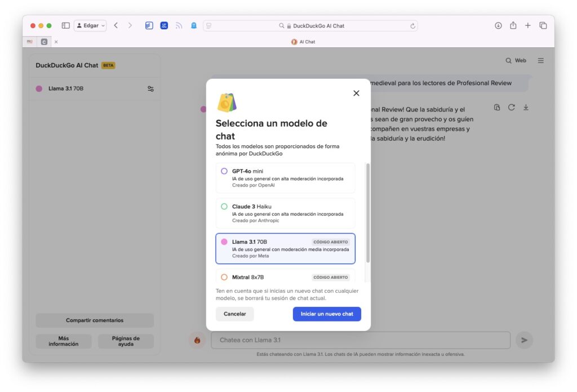This screenshot has height=392, width=577.
Task: Click Creado por Meta text
Action: pos(250,256)
